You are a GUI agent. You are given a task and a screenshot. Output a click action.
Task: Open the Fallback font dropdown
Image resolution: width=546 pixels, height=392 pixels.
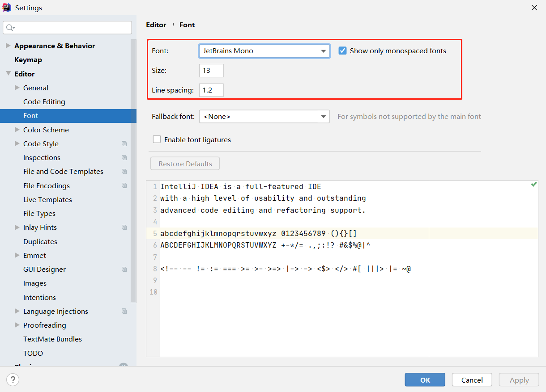[x=264, y=117]
